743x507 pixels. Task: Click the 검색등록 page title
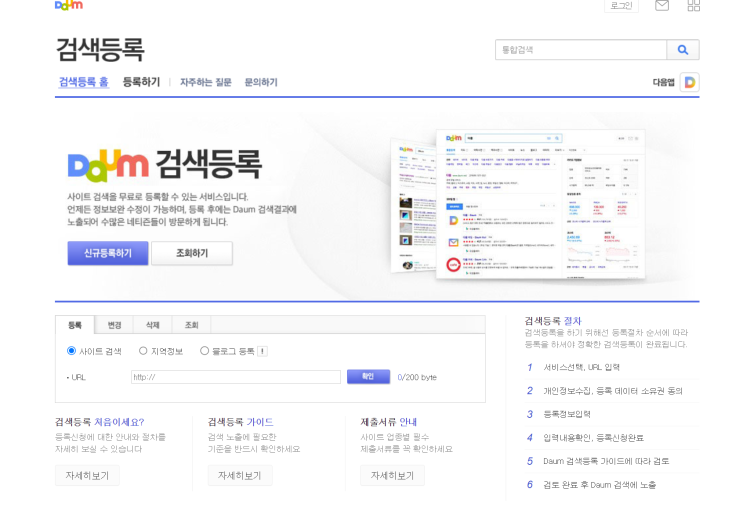(100, 49)
